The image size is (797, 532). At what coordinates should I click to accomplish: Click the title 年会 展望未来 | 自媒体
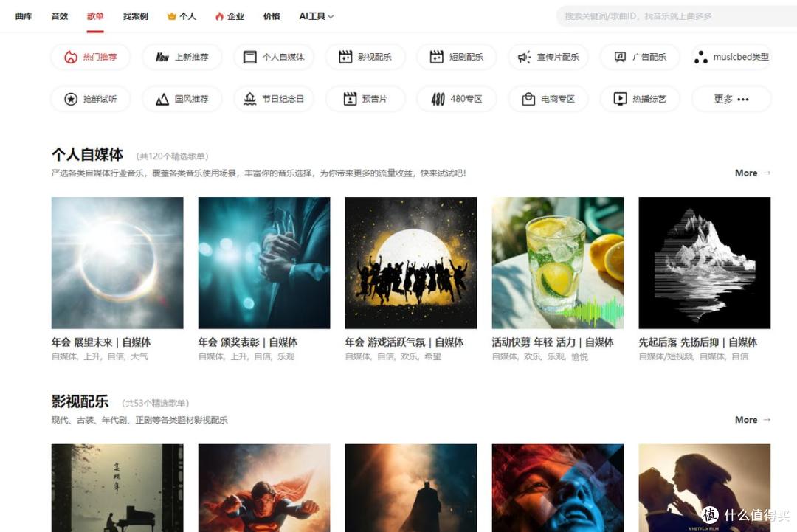click(x=101, y=342)
